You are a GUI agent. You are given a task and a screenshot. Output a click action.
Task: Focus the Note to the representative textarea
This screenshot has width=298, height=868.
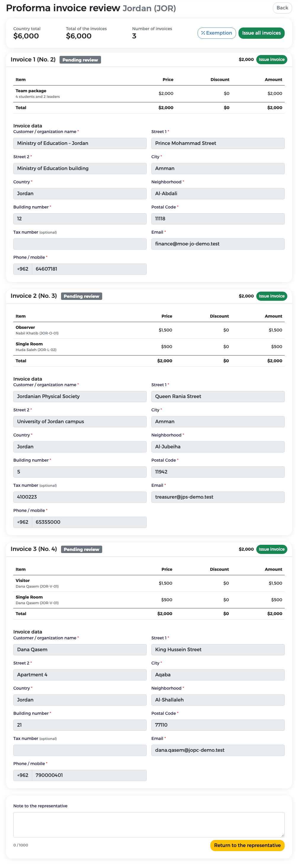149,825
